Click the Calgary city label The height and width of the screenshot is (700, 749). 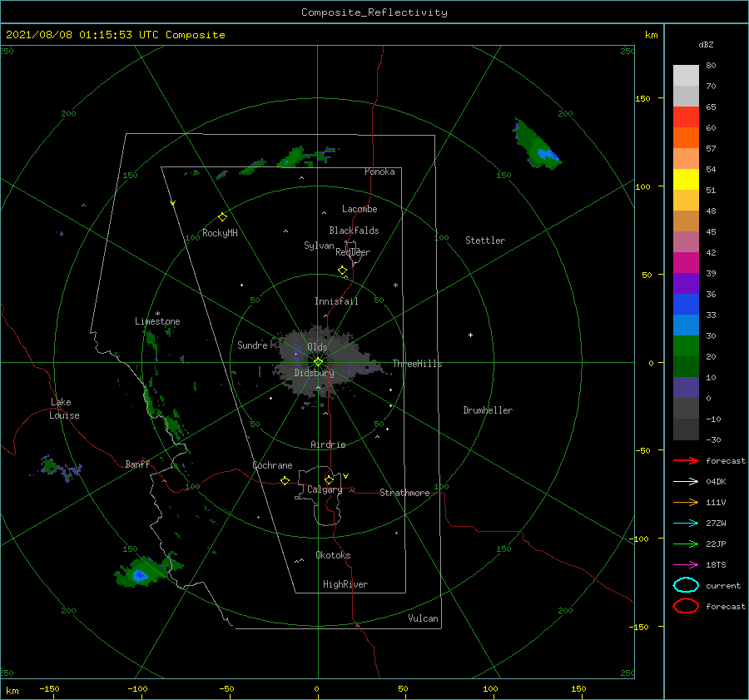pyautogui.click(x=325, y=489)
